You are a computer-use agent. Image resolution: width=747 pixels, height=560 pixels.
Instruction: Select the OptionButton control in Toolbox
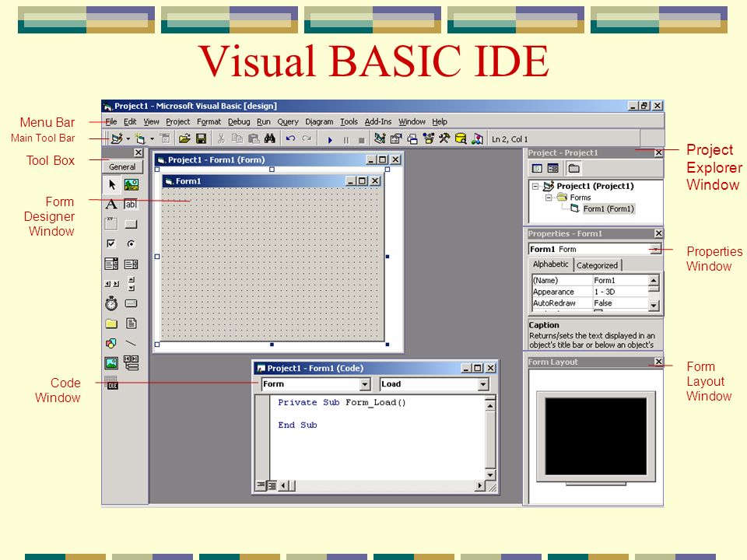coord(131,243)
